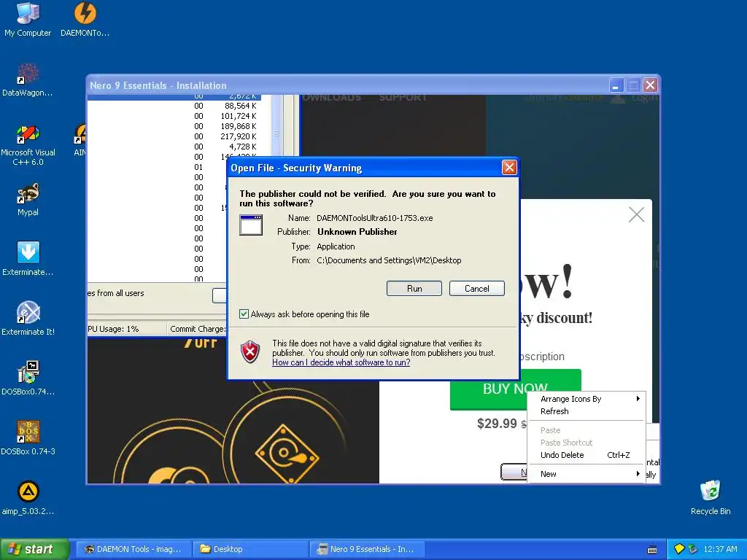747x560 pixels.
Task: Select the DataWagon desktop shortcut
Action: pyautogui.click(x=28, y=80)
